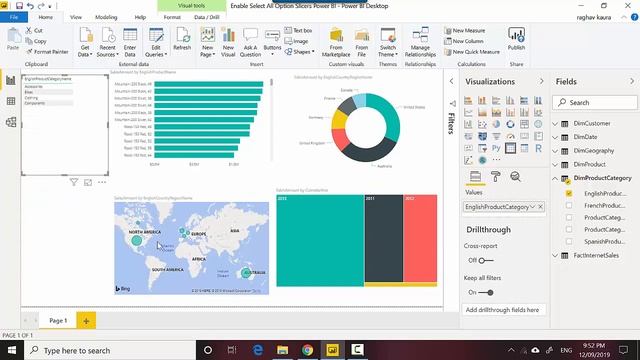Image resolution: width=640 pixels, height=360 pixels.
Task: Expand the FactInternetSales table
Action: coord(555,256)
